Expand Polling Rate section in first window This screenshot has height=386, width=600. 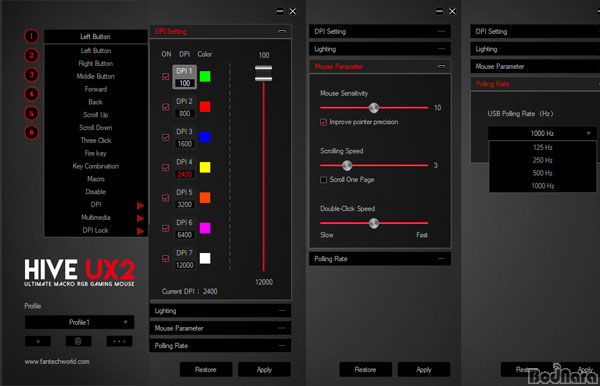[220, 346]
